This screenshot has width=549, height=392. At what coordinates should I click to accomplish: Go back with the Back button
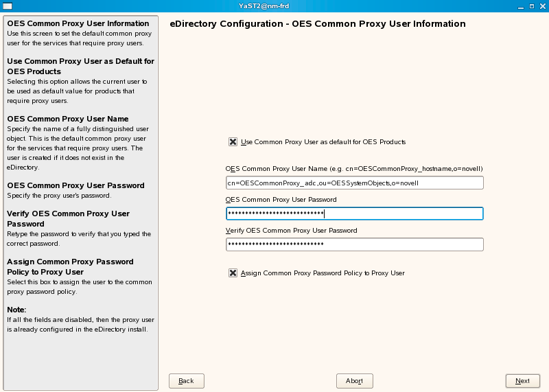click(x=186, y=381)
